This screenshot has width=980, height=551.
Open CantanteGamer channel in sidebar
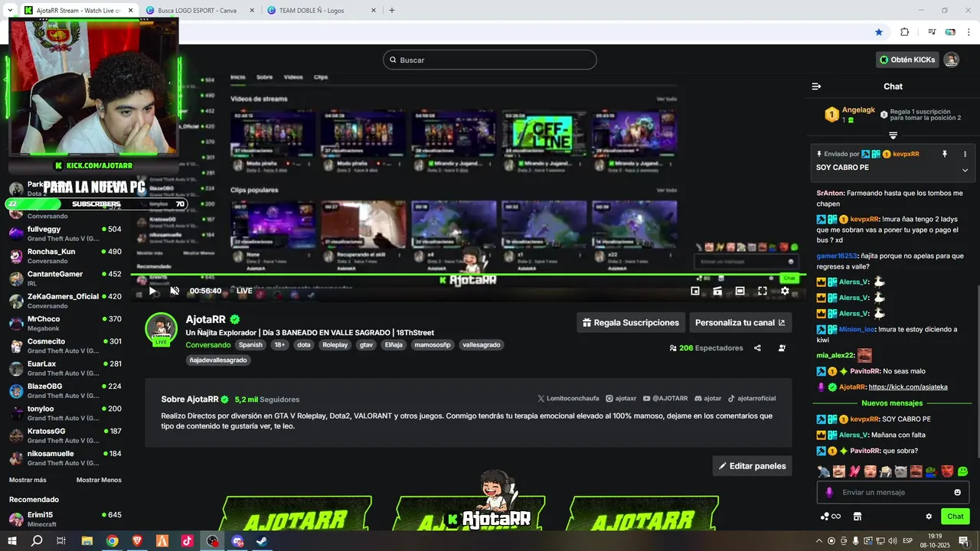(x=65, y=279)
